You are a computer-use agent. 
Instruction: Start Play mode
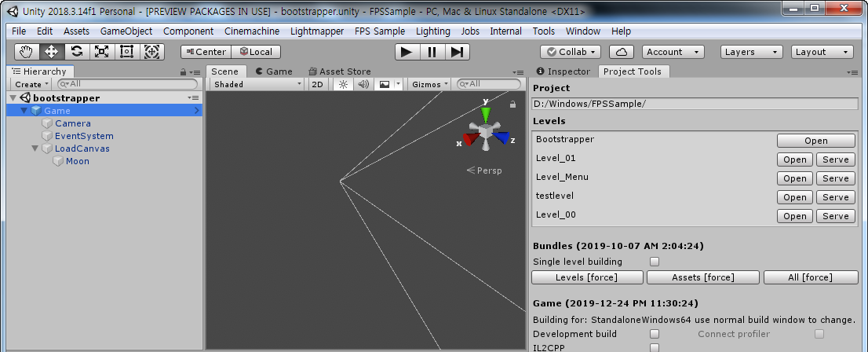point(407,52)
